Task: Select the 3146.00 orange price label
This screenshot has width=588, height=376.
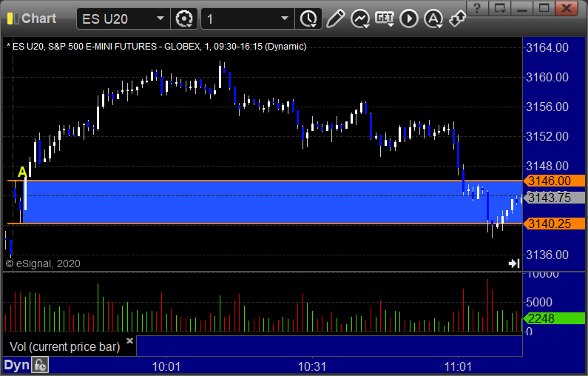Action: click(x=554, y=181)
